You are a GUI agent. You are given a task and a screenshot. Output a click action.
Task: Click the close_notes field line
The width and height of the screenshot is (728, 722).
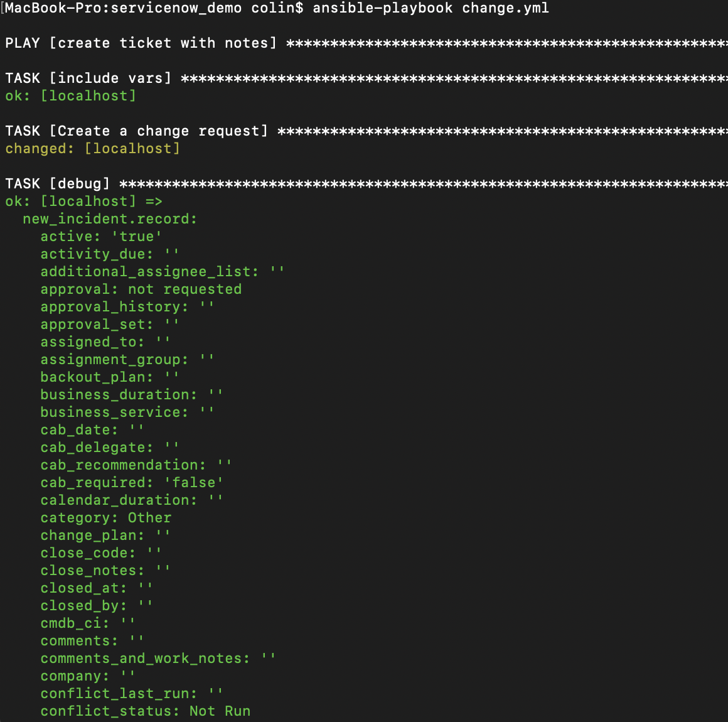92,571
